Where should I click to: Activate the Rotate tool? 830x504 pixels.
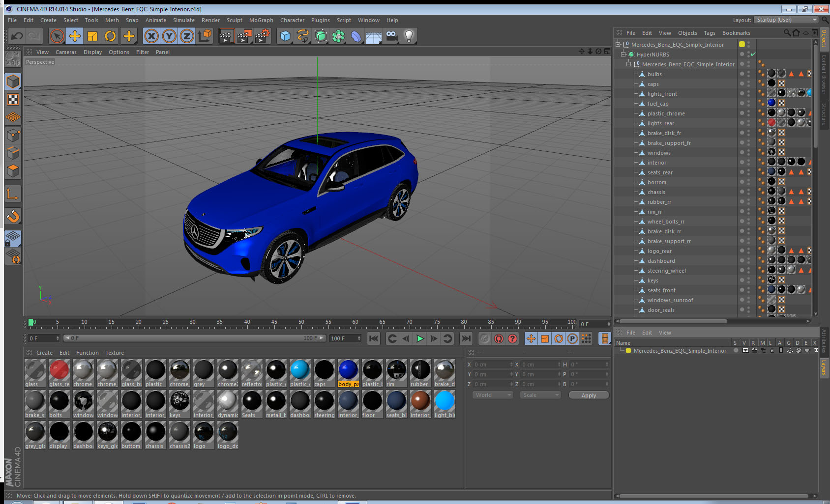click(x=110, y=36)
